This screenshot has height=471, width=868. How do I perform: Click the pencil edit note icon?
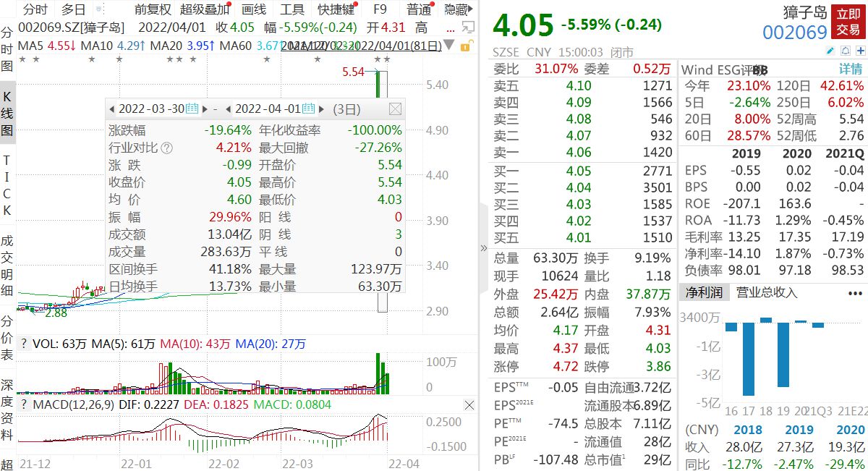click(x=830, y=51)
